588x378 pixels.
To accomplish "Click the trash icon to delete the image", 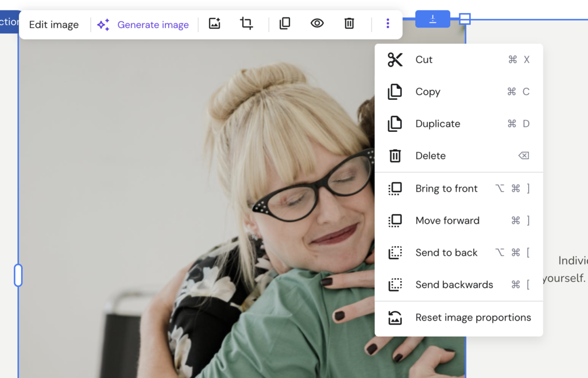I will (x=349, y=24).
